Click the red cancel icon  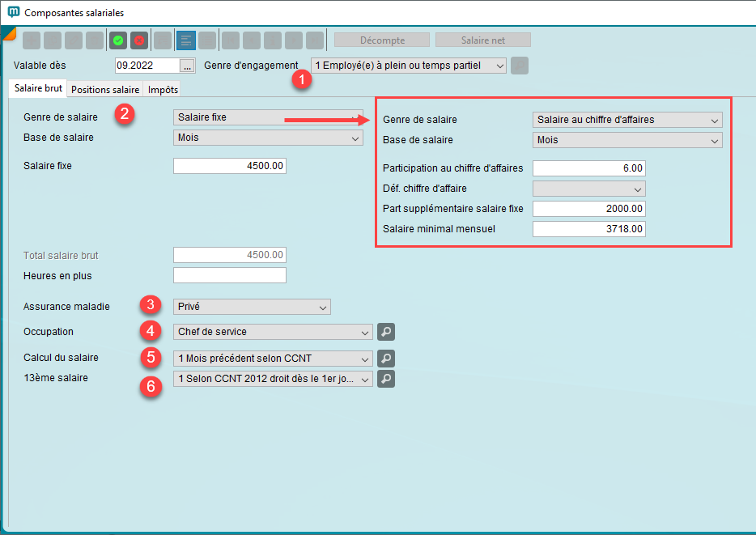coord(138,40)
